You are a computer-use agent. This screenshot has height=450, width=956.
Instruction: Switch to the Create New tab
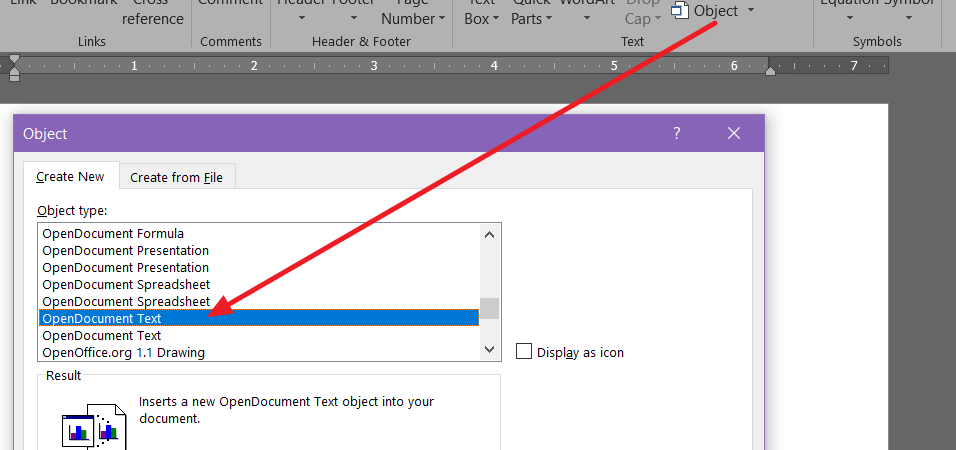[70, 177]
